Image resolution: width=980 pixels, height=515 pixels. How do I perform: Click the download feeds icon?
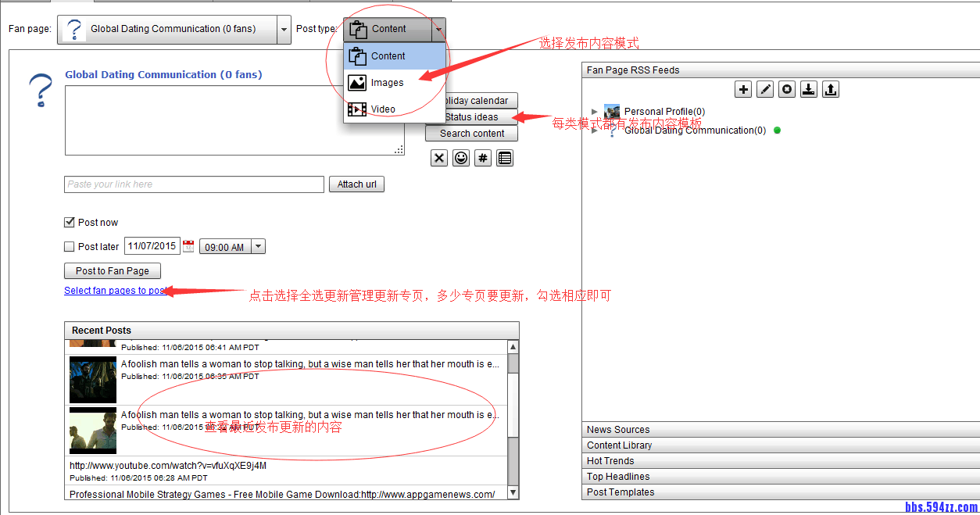[809, 89]
